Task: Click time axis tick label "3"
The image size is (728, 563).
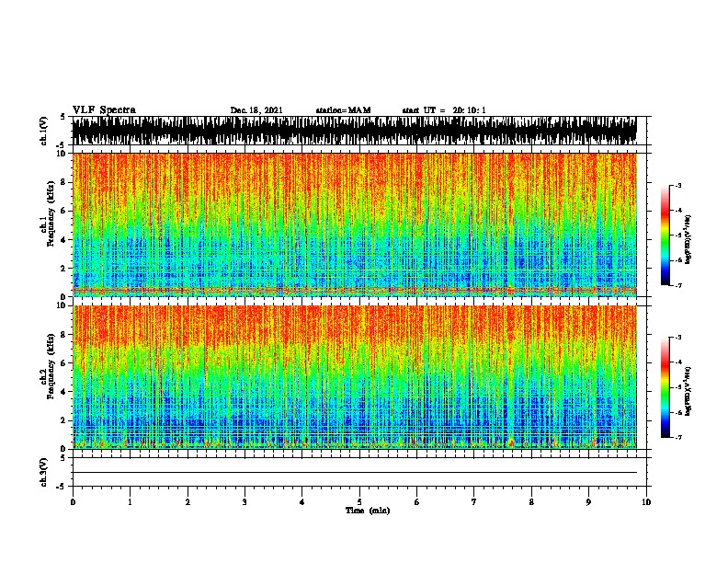Action: (245, 502)
